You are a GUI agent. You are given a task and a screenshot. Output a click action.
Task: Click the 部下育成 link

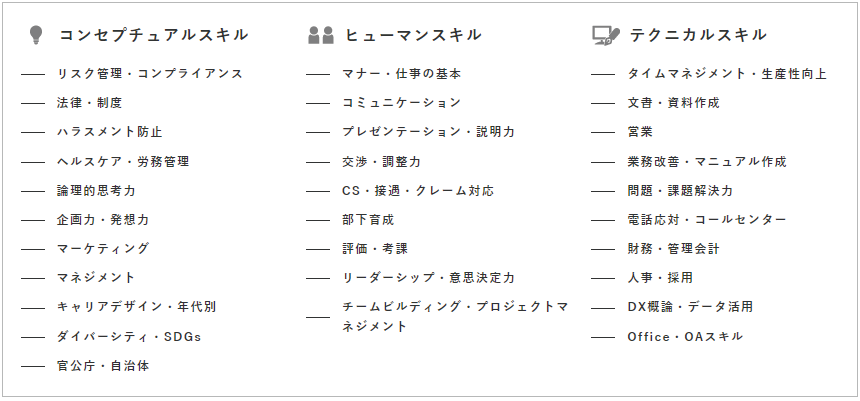[368, 219]
